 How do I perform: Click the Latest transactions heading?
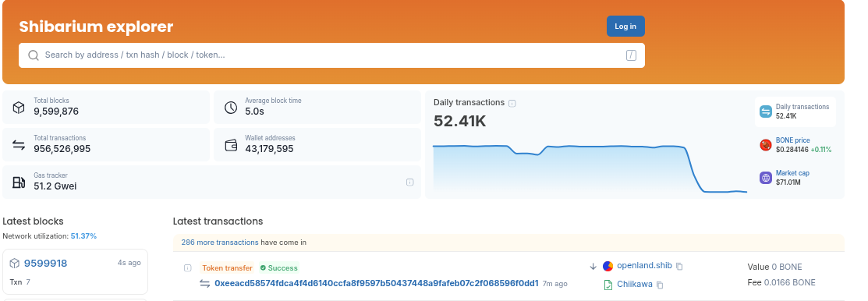click(x=218, y=221)
